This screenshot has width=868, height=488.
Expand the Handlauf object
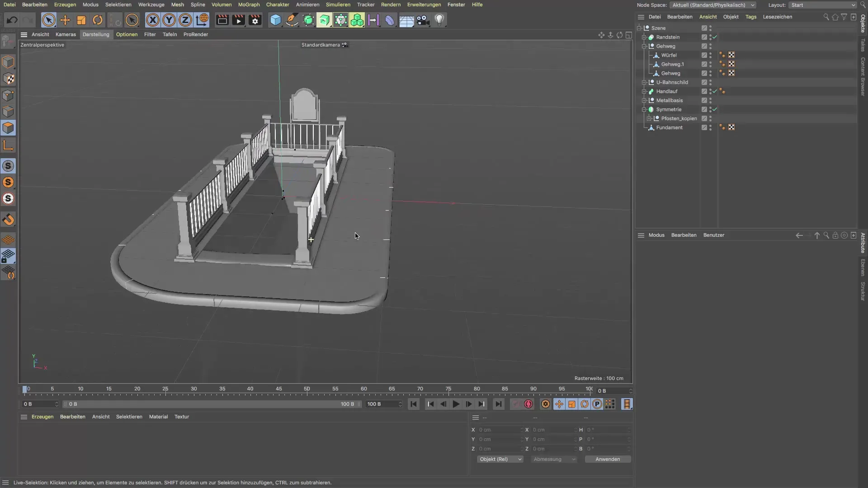(x=644, y=91)
